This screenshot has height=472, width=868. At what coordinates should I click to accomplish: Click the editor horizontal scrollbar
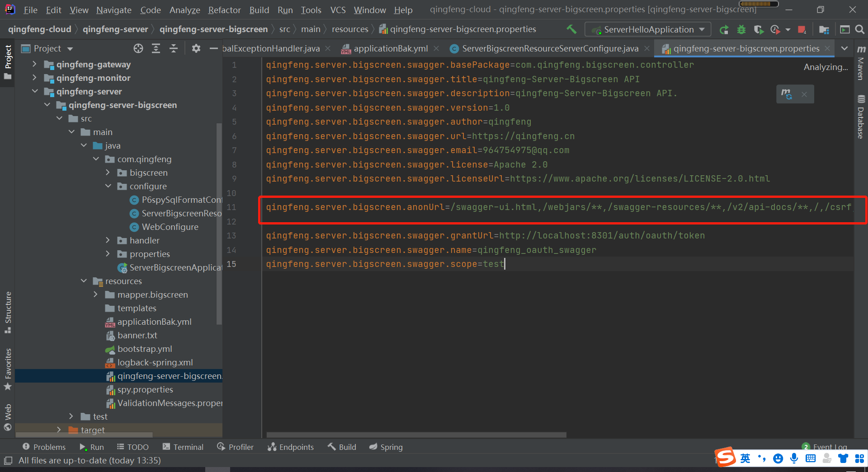(416, 435)
